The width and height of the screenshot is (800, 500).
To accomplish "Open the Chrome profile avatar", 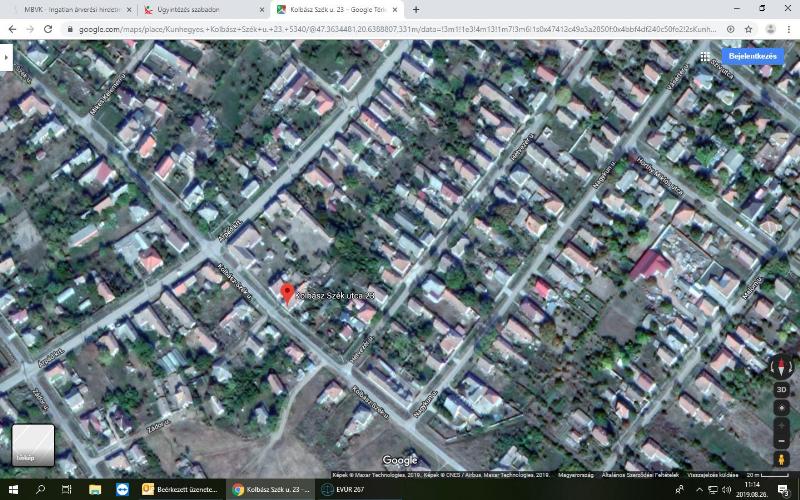I will pyautogui.click(x=770, y=30).
